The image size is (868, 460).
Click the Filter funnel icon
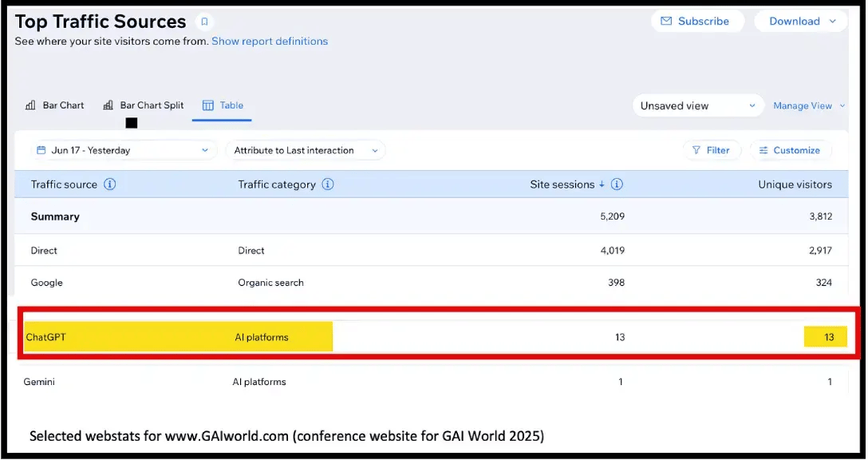click(x=695, y=150)
